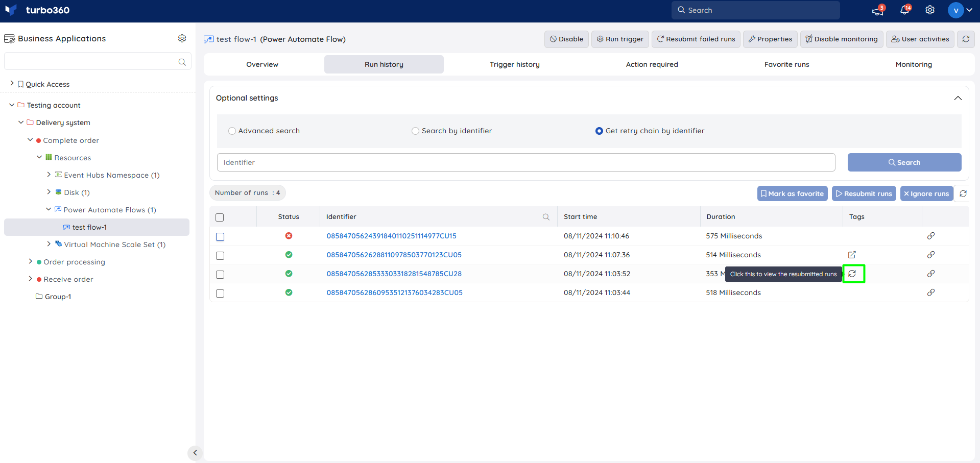Click Run trigger button

pyautogui.click(x=620, y=39)
